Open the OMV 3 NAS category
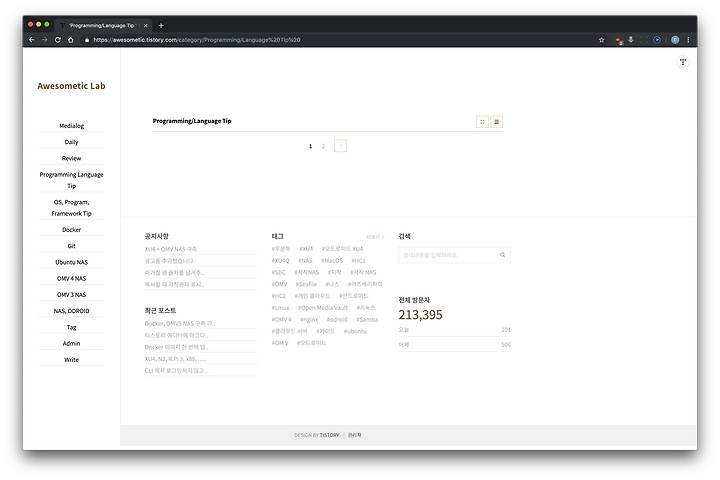 tap(72, 295)
